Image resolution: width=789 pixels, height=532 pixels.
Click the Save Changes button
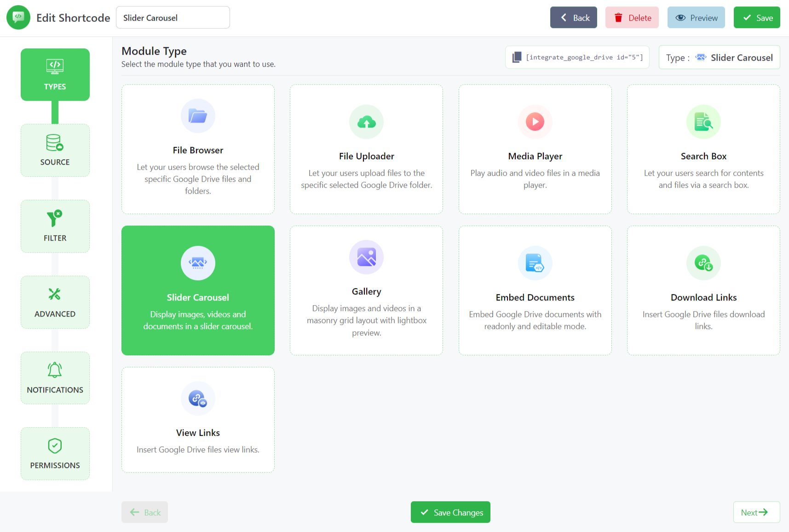click(450, 512)
